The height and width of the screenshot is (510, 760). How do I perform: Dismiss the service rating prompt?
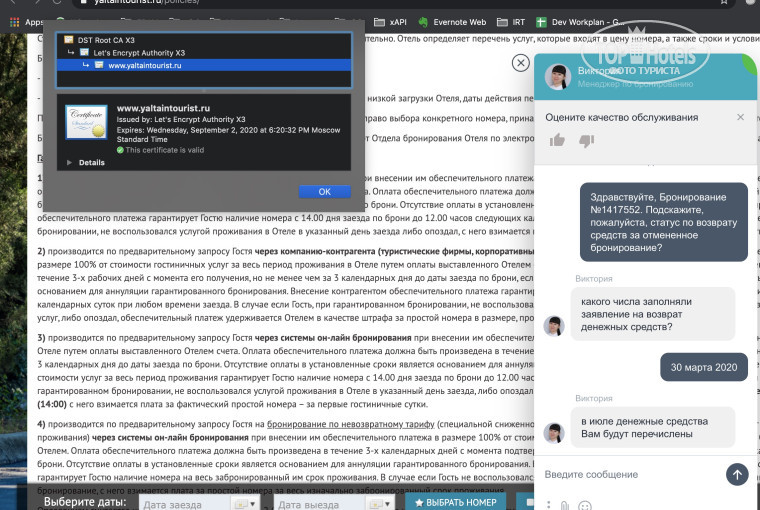740,117
